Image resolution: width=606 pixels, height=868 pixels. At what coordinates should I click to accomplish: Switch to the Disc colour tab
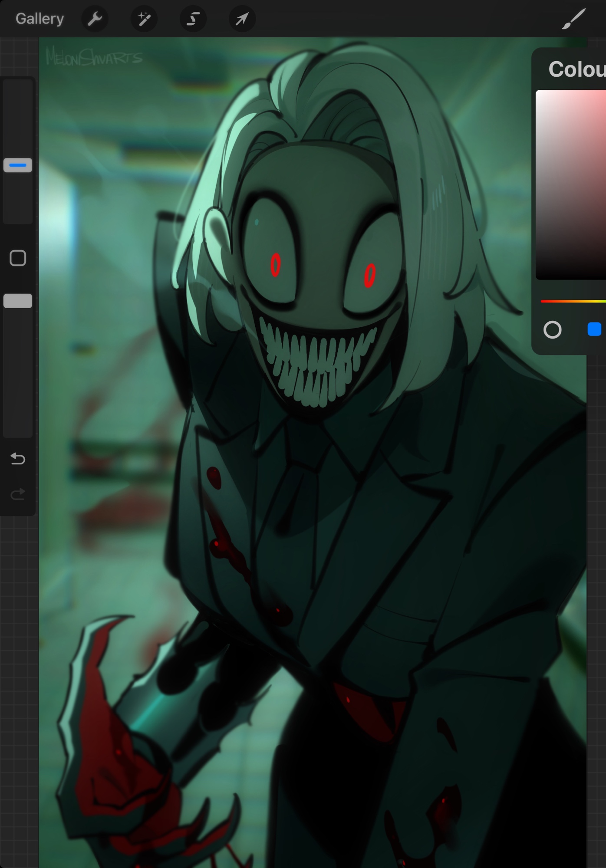click(552, 330)
